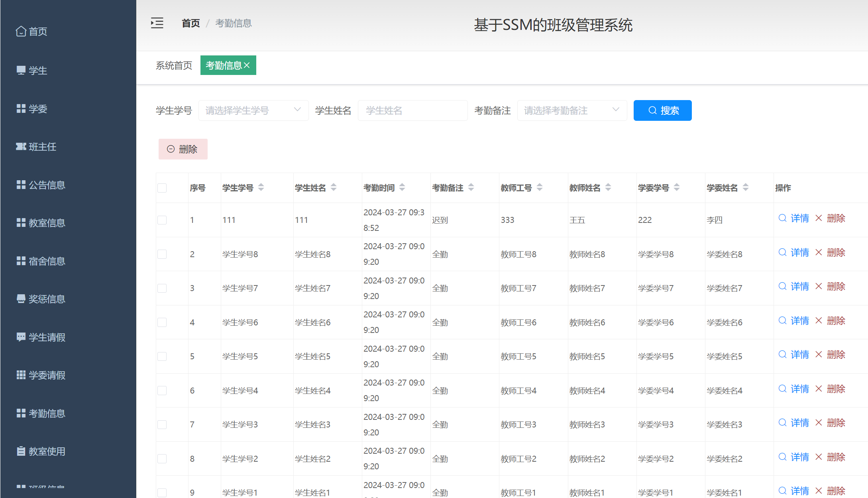Sort table by 学生姓名 column arrows
Screen dimensions: 868x498
(334, 187)
